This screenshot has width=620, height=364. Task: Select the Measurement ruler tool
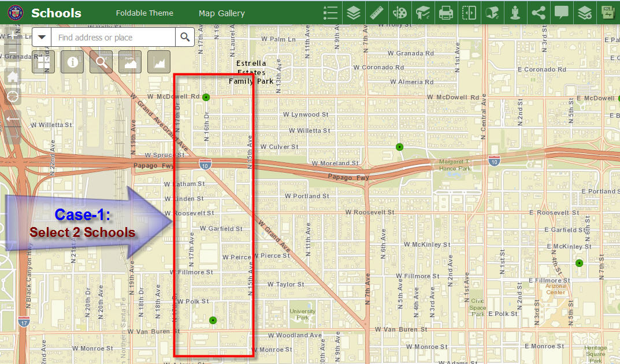(x=376, y=13)
